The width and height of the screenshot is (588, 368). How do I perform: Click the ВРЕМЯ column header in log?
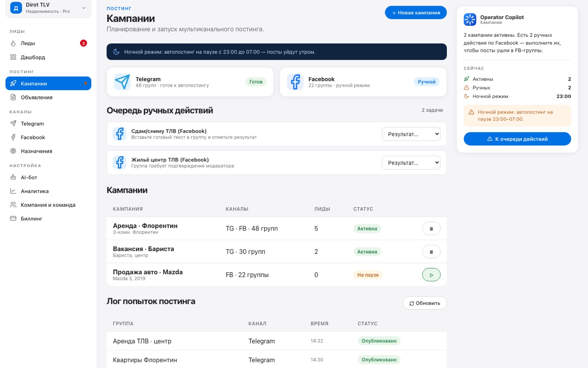(x=319, y=323)
